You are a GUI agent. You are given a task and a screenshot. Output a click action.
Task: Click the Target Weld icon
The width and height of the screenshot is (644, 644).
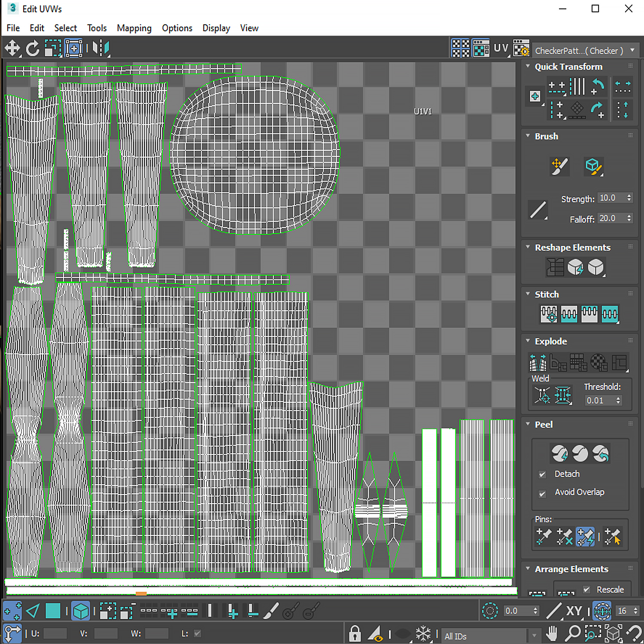pos(542,395)
